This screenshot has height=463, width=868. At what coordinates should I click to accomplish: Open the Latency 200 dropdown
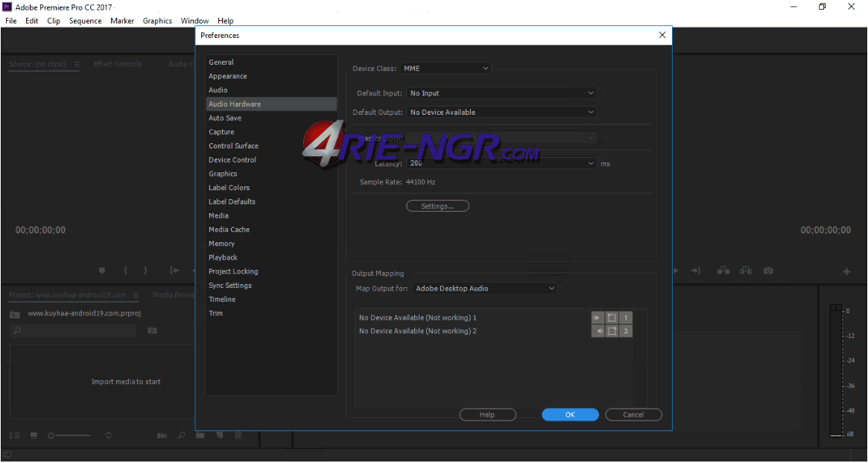(x=501, y=163)
